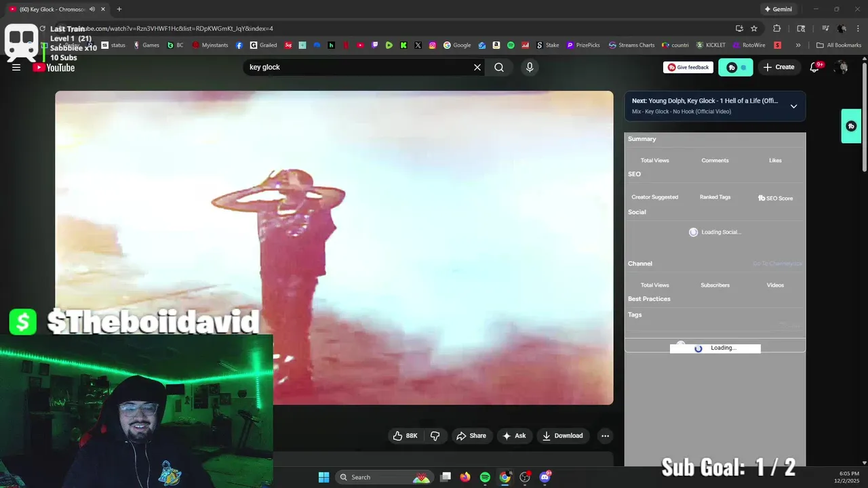Open the Grailed bookmark
This screenshot has height=488, width=868.
click(264, 45)
